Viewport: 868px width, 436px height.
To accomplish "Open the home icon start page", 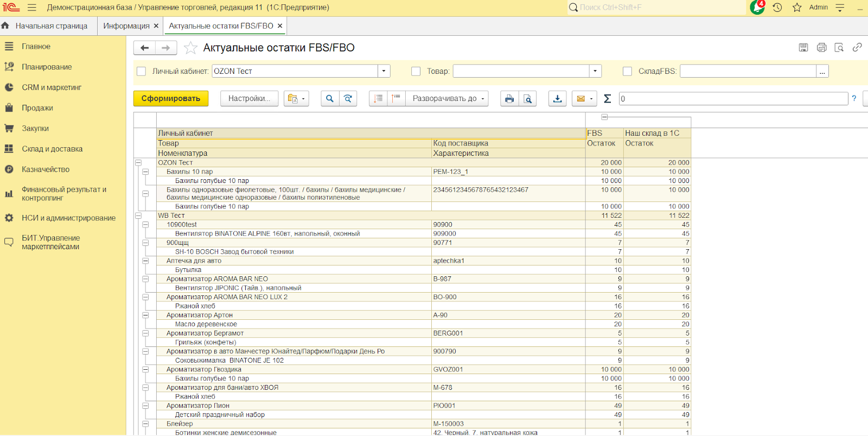I will [5, 26].
